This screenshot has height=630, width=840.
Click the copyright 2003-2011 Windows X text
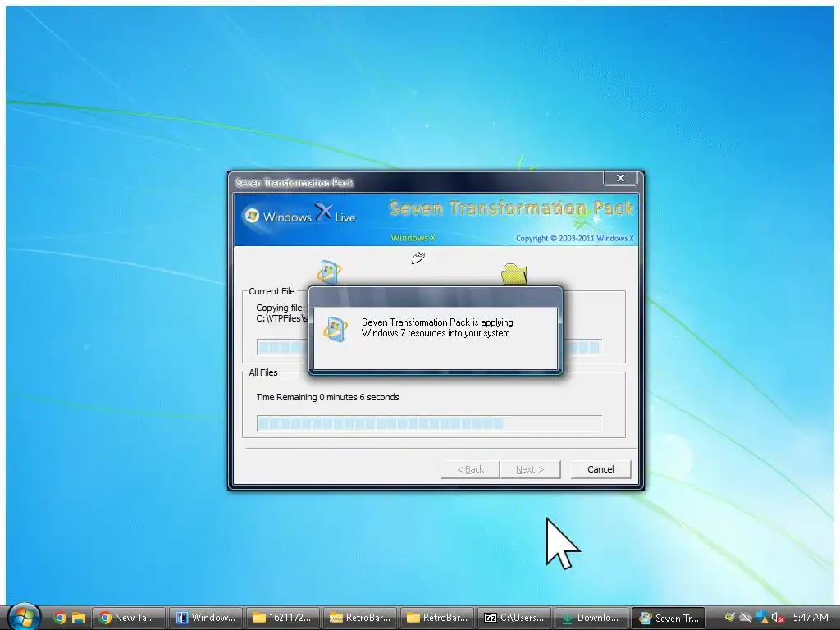coord(575,239)
